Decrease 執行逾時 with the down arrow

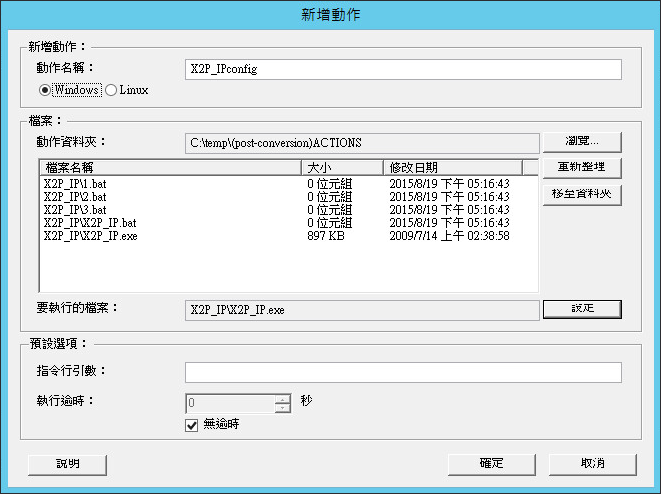(x=283, y=408)
